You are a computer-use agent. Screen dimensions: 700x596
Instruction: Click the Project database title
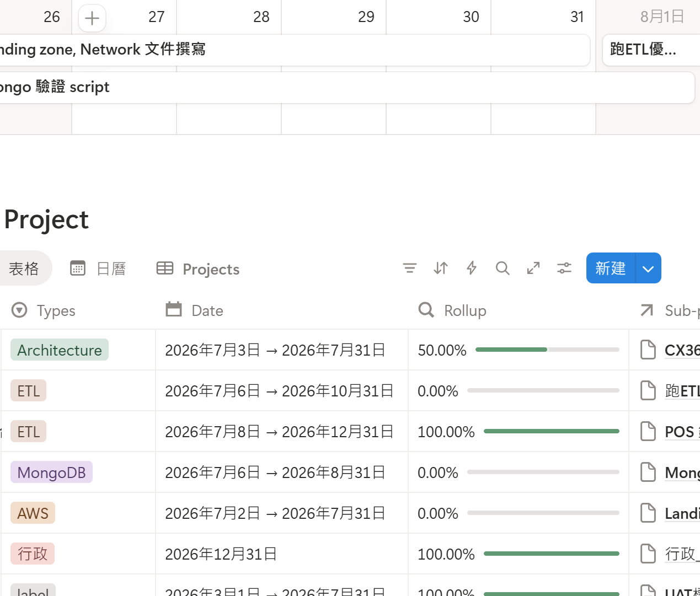tap(46, 219)
